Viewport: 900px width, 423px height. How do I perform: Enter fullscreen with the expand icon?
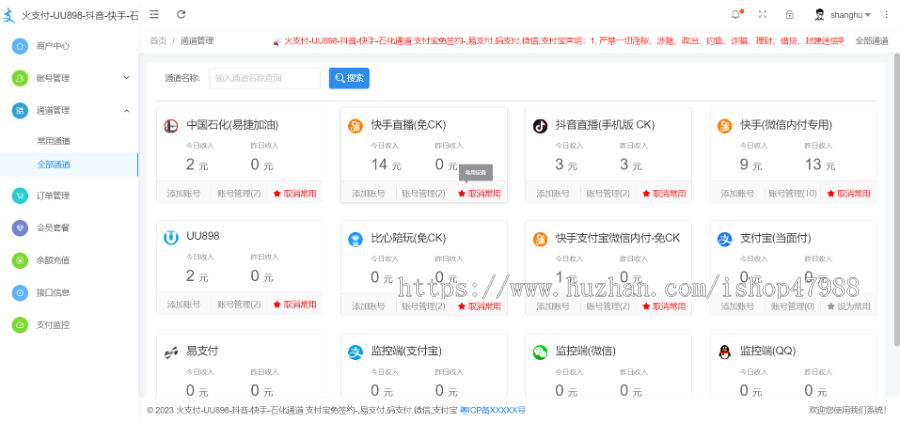pos(762,15)
